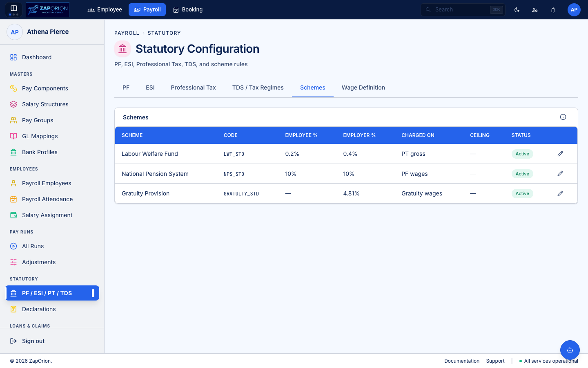Viewport: 588px width, 368px height.
Task: Open Salary Structures
Action: click(52, 104)
